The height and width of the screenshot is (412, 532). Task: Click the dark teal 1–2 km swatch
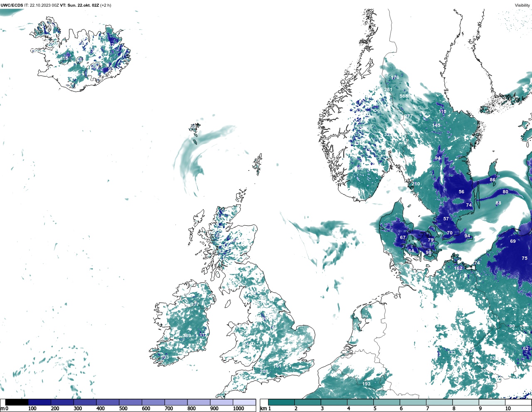pyautogui.click(x=281, y=402)
